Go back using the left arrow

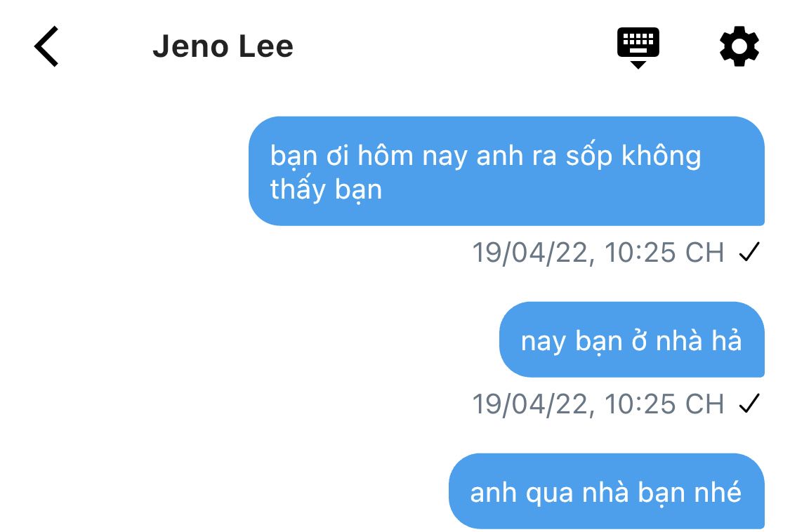coord(46,46)
